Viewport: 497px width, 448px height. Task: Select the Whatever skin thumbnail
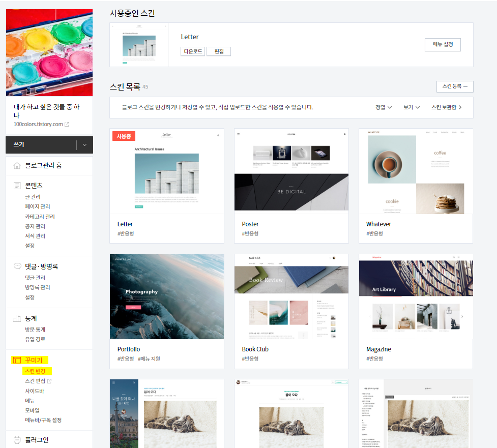point(416,171)
